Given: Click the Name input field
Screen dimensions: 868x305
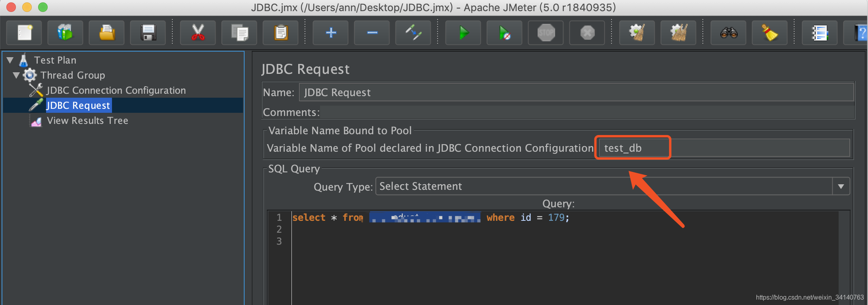Looking at the screenshot, I should click(x=576, y=93).
